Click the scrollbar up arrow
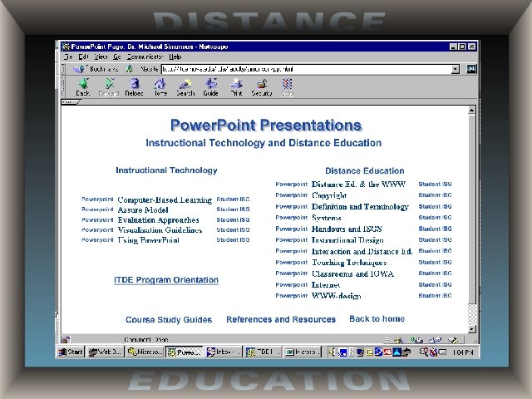The image size is (532, 399). [471, 110]
